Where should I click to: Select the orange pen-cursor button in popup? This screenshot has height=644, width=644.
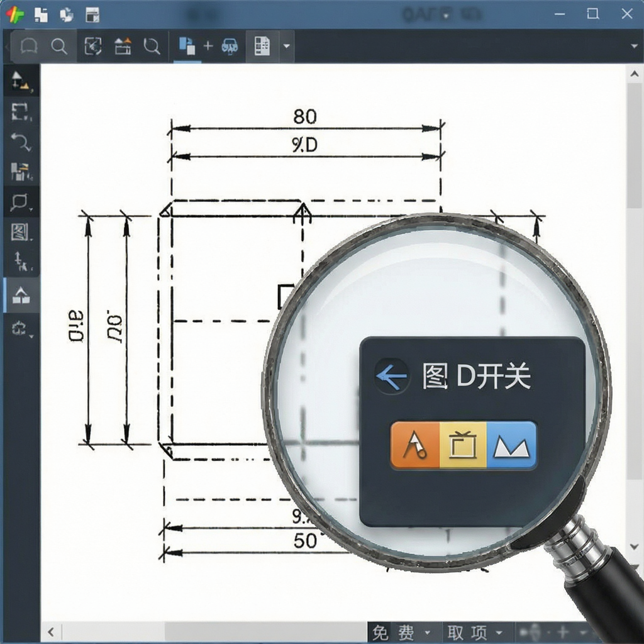[x=415, y=445]
